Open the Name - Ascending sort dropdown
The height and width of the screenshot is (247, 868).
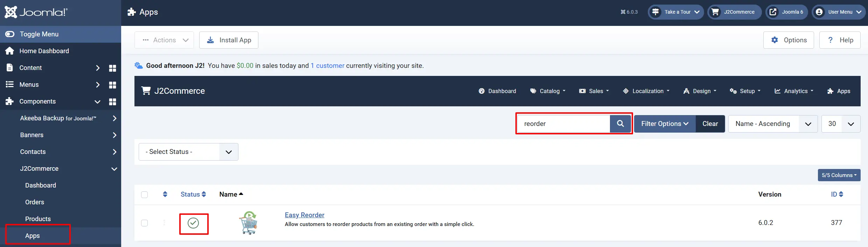(773, 124)
